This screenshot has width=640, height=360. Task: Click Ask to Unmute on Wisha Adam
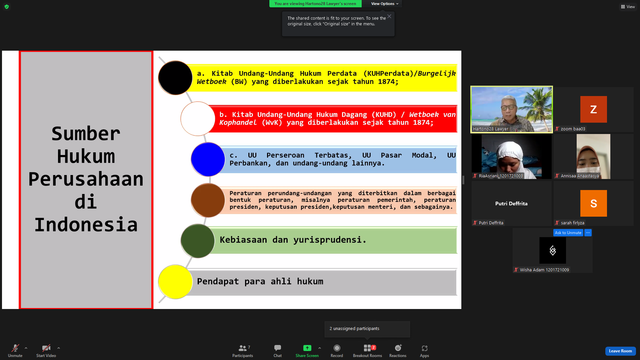[568, 233]
